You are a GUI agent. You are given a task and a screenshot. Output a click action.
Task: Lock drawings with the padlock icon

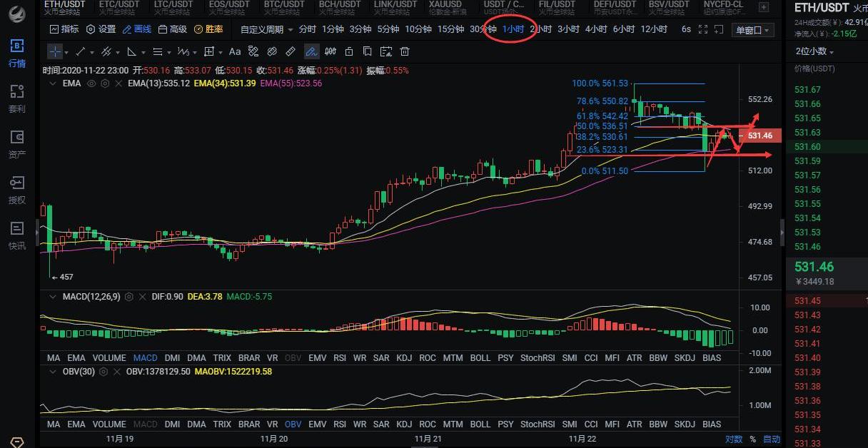point(349,51)
